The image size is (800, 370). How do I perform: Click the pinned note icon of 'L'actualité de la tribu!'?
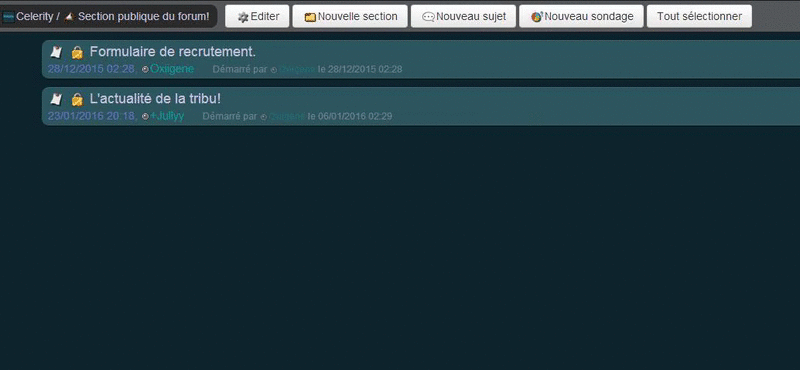pos(56,99)
